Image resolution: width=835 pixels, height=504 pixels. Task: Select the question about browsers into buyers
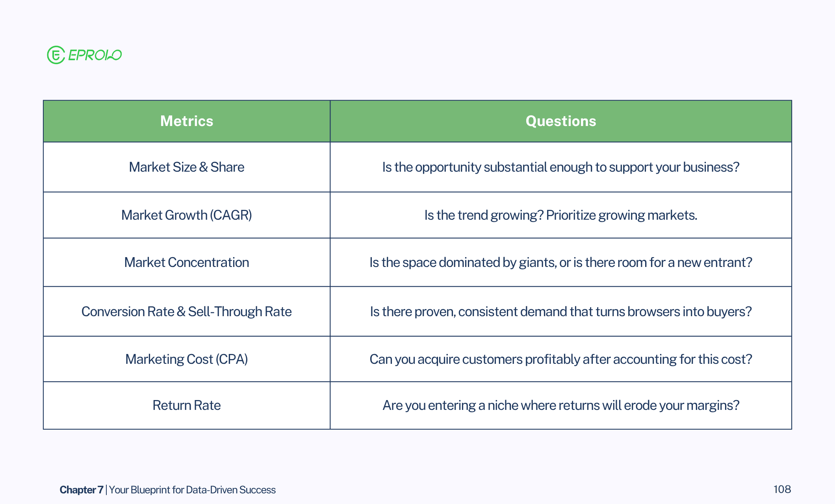[x=560, y=312]
